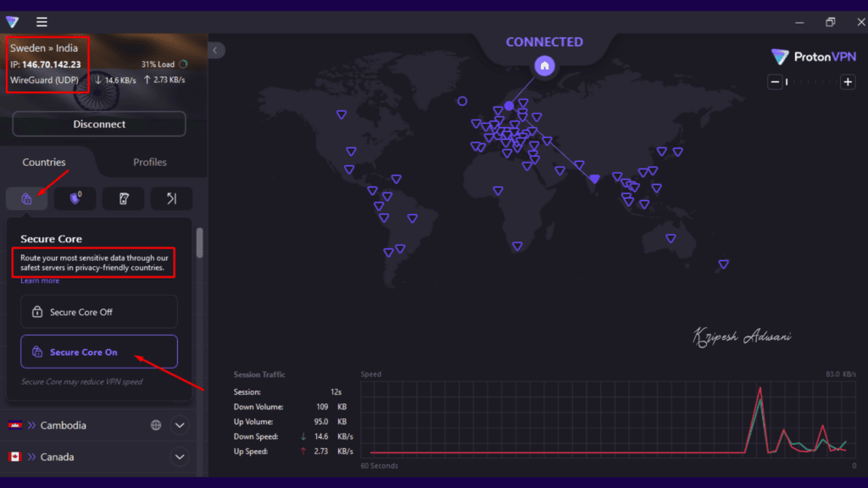Viewport: 868px width, 488px height.
Task: Open the Port Forwarding icon
Action: 171,197
